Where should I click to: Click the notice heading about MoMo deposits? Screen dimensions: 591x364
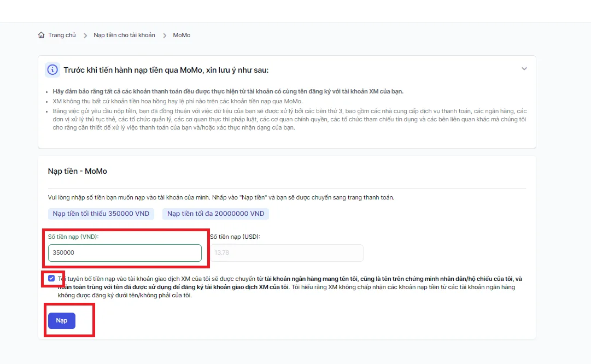pyautogui.click(x=166, y=70)
